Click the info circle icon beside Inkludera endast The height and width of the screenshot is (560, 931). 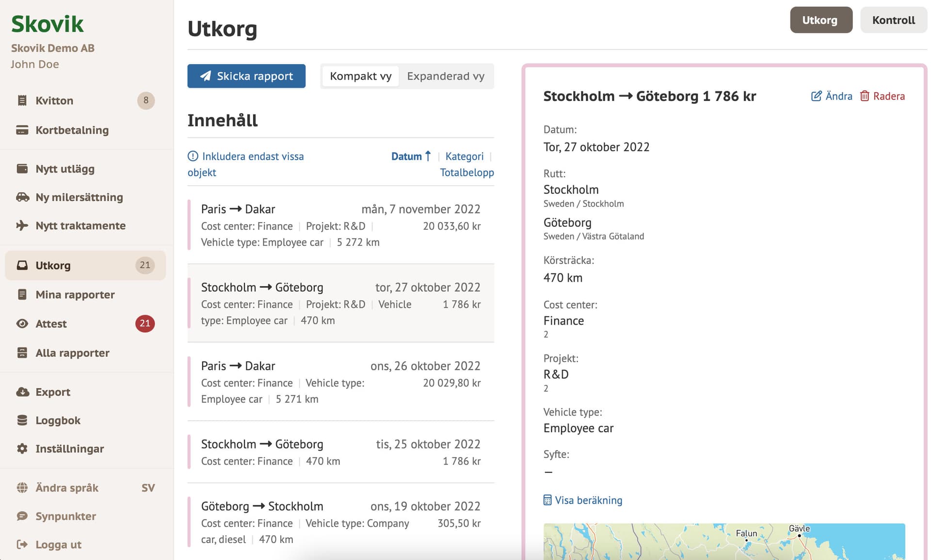point(193,156)
